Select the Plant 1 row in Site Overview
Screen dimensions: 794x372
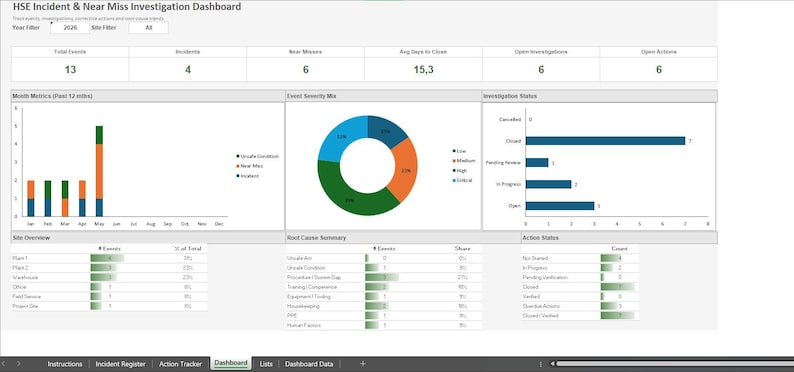tap(109, 258)
